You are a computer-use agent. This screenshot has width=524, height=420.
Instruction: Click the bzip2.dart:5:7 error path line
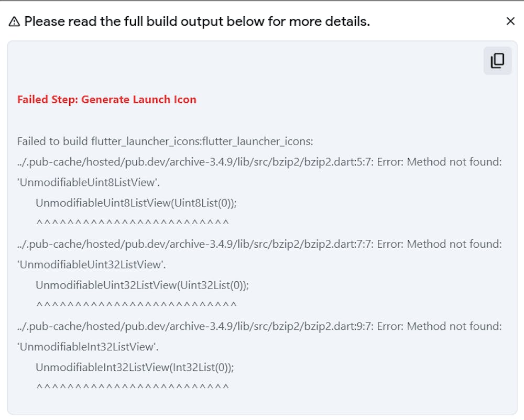coord(259,162)
